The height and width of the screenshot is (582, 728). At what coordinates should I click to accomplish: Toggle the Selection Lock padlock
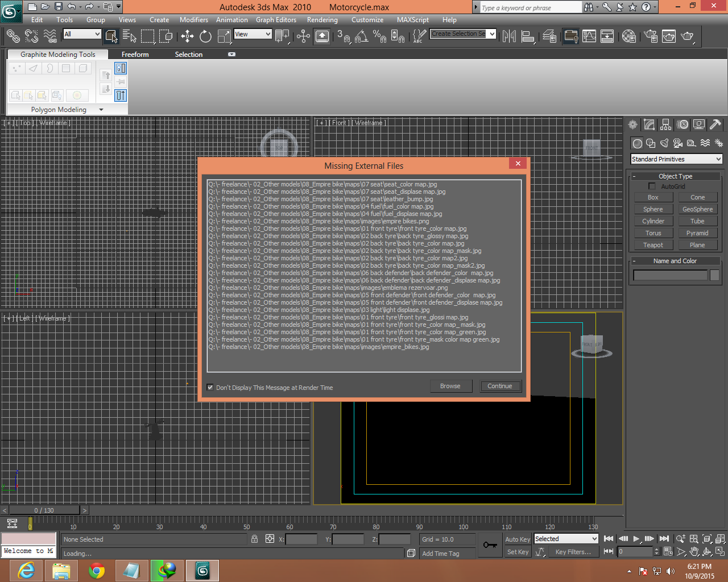pyautogui.click(x=254, y=539)
